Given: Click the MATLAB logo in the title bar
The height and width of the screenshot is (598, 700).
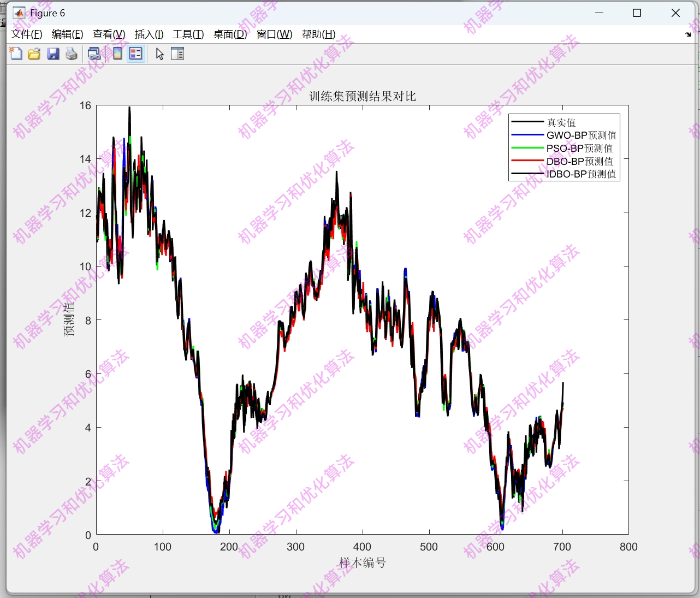Looking at the screenshot, I should coord(19,13).
